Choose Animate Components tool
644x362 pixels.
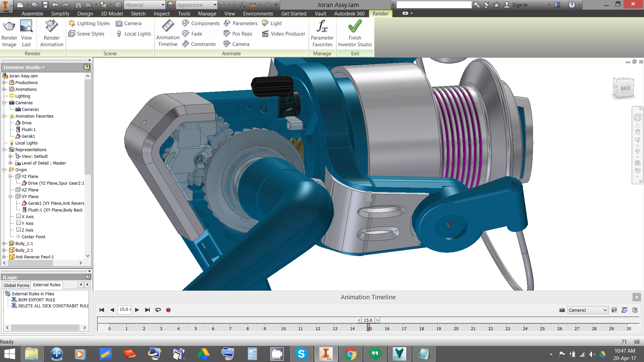(x=201, y=23)
